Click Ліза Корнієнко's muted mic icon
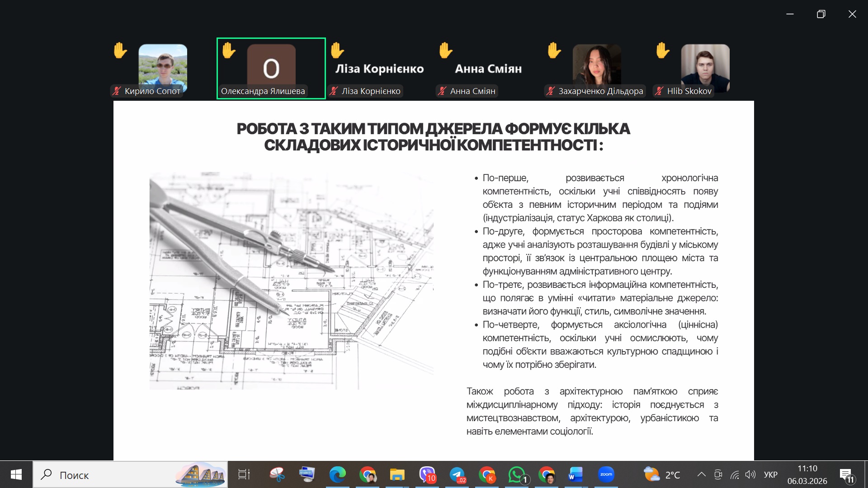Image resolution: width=868 pixels, height=488 pixels. 334,91
